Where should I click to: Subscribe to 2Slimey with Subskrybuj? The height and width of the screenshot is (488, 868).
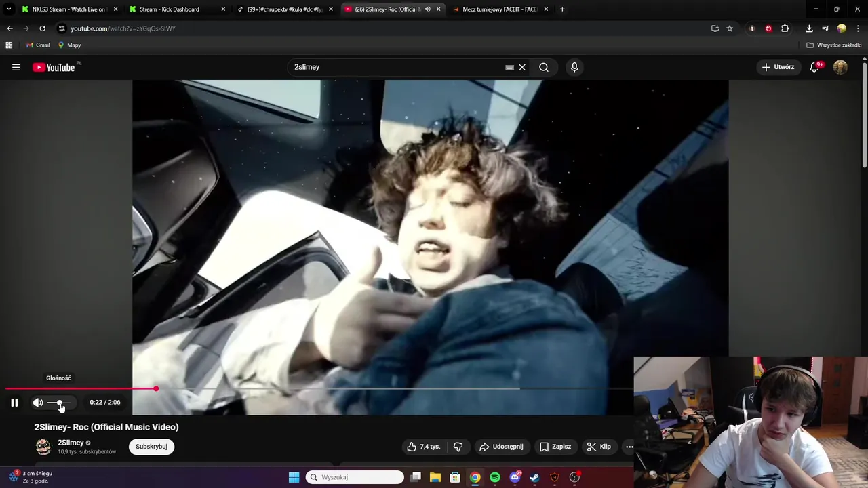151,447
